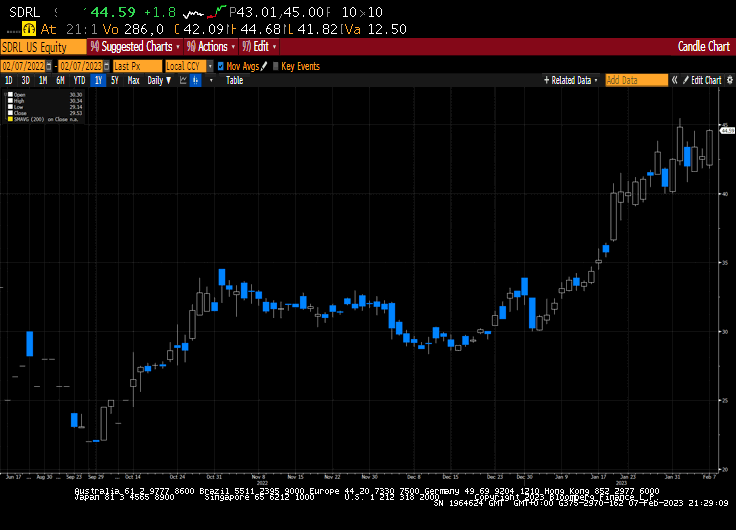Click the low value 41.82
Image resolution: width=736 pixels, height=530 pixels.
coord(317,30)
